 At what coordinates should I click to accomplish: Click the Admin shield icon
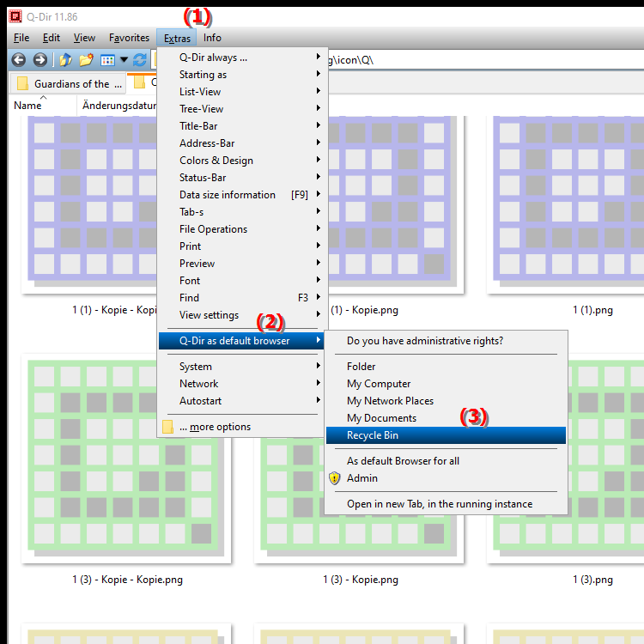pyautogui.click(x=335, y=478)
